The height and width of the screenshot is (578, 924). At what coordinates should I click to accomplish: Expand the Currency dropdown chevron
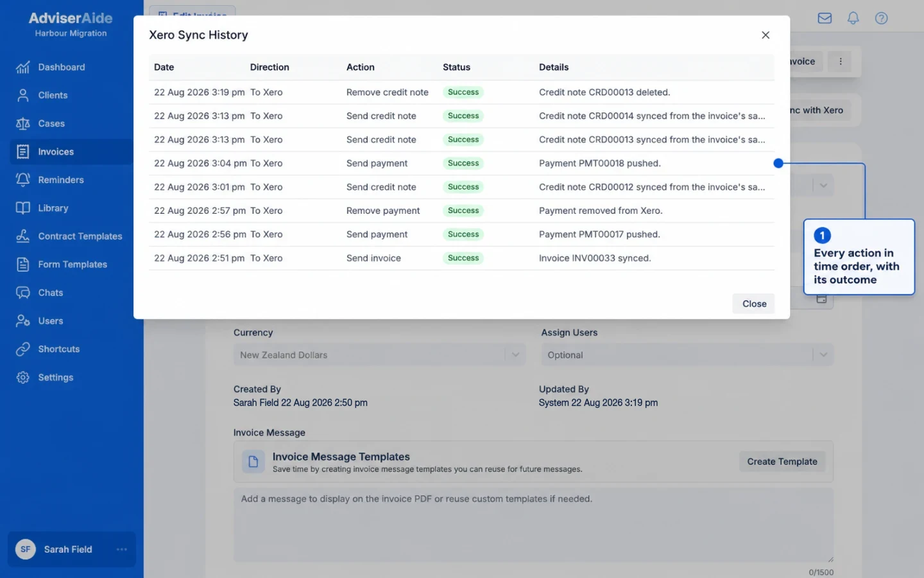pos(515,355)
